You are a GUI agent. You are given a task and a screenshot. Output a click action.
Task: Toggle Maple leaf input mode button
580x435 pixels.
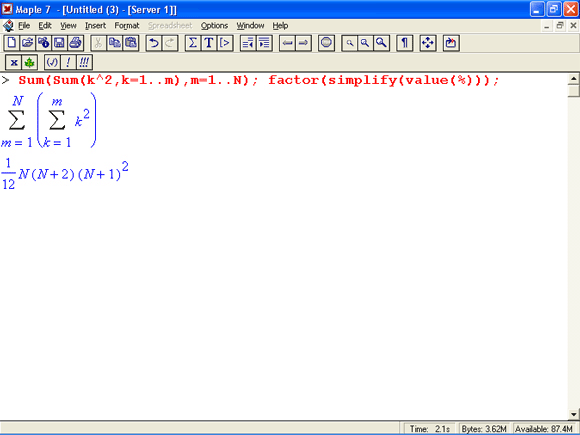tap(30, 62)
